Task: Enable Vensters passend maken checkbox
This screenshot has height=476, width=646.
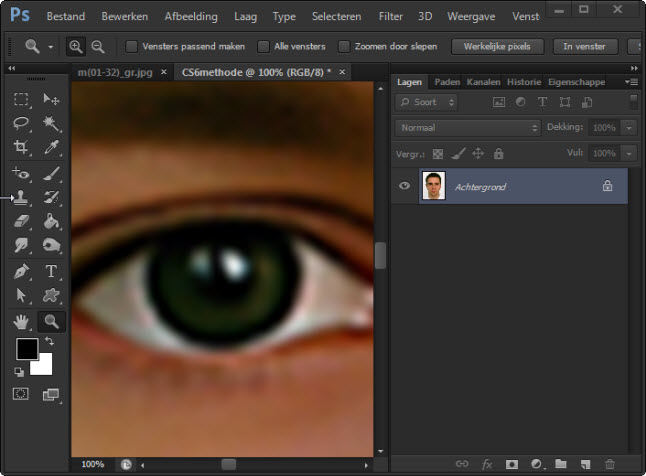Action: pos(131,47)
